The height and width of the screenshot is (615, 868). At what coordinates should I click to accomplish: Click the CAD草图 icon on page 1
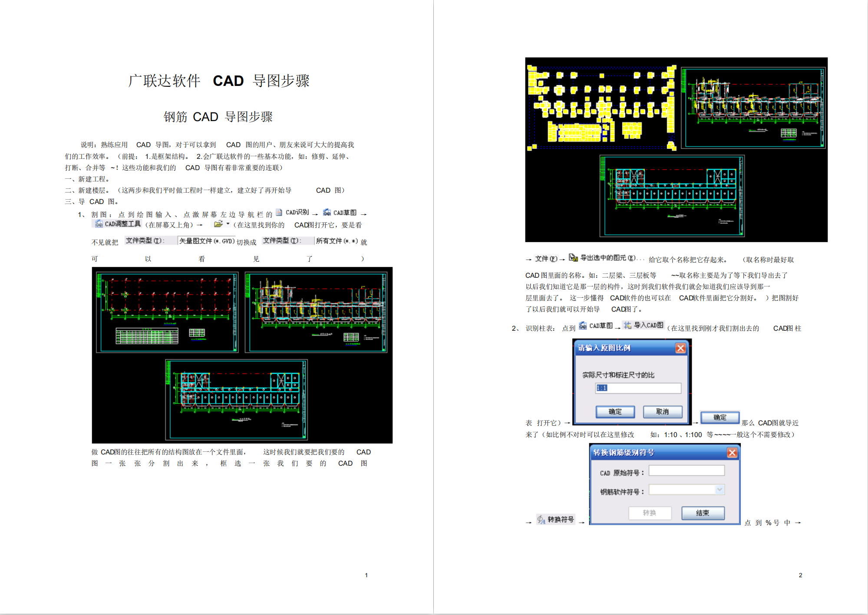(327, 212)
